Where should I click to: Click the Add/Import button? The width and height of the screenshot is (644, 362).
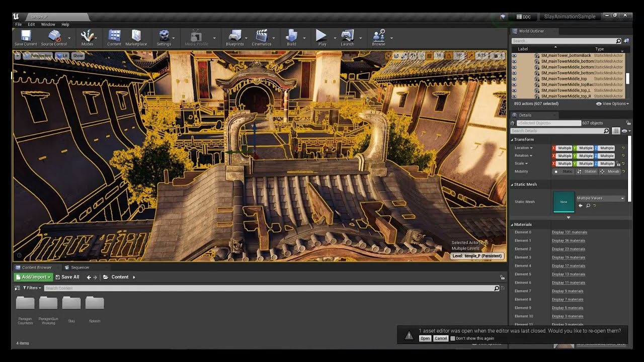point(34,277)
